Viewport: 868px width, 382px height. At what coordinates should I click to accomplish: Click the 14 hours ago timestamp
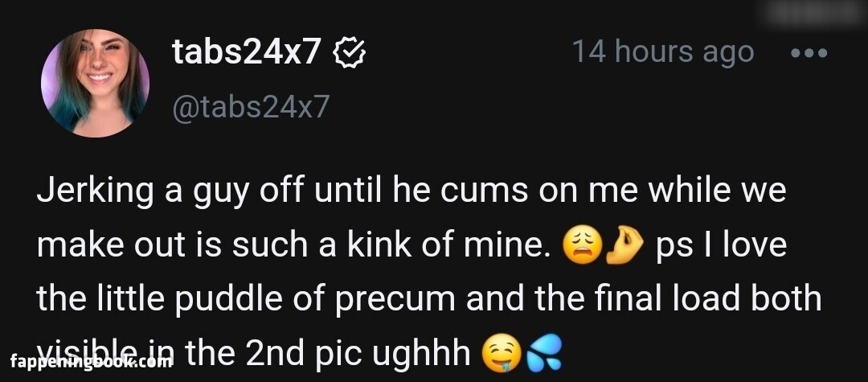663,52
